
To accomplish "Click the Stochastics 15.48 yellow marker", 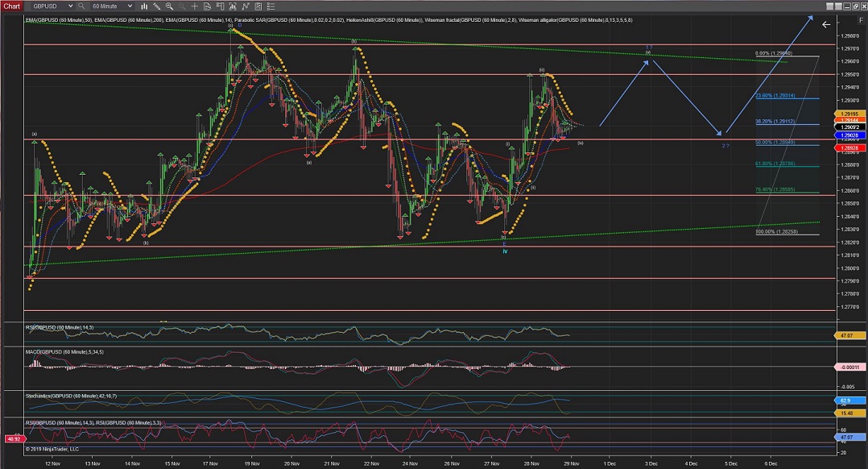I will 849,413.
